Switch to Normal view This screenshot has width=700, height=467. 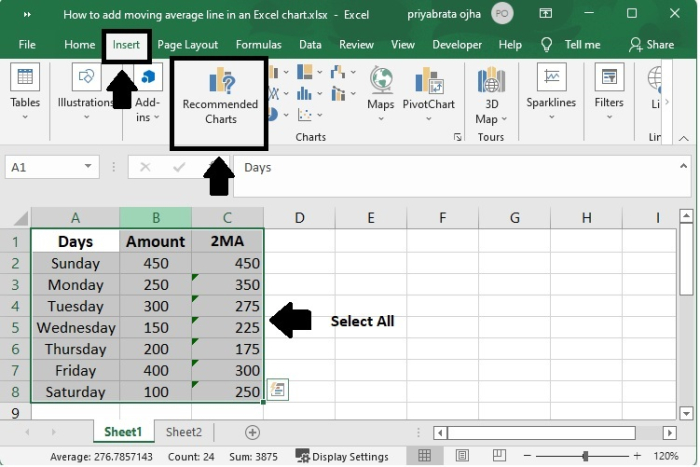pyautogui.click(x=424, y=455)
